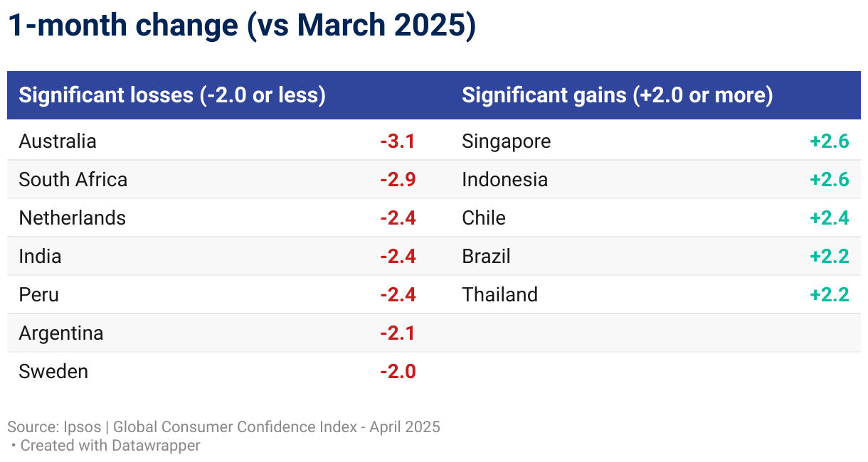The height and width of the screenshot is (462, 868).
Task: Click the -2.0 value for Sweden
Action: pos(397,372)
